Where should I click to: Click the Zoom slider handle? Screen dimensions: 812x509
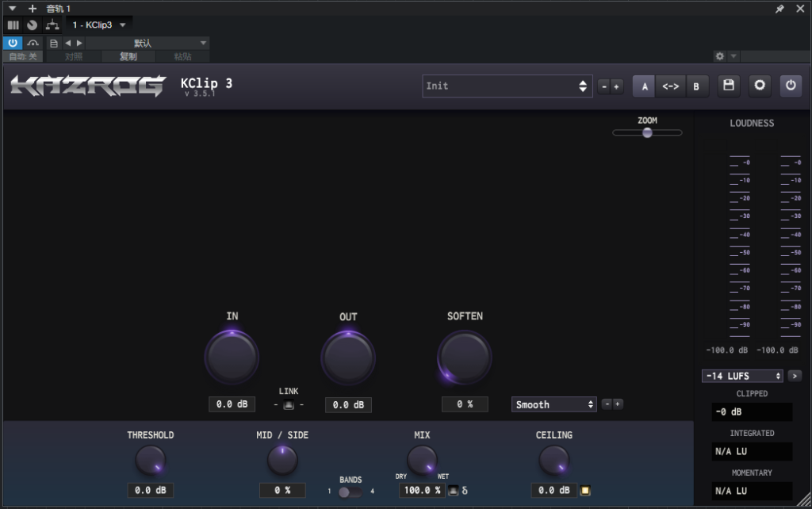[647, 132]
